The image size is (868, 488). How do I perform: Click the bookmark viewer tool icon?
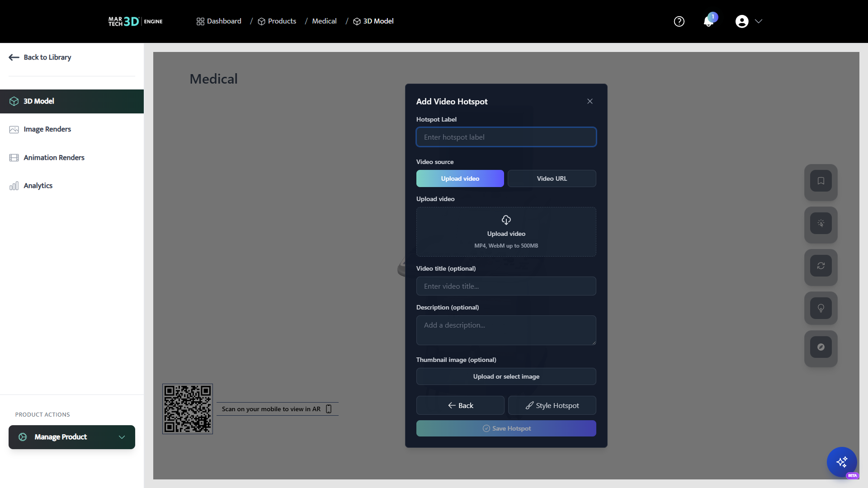[821, 181]
